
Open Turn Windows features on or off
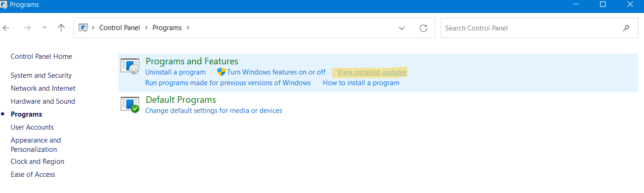(x=276, y=72)
